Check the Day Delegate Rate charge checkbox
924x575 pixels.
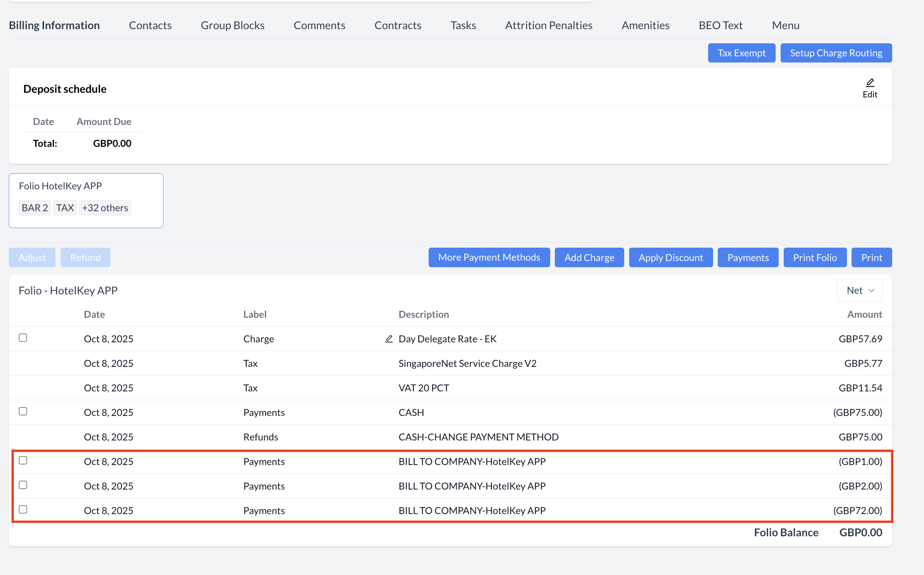[23, 338]
